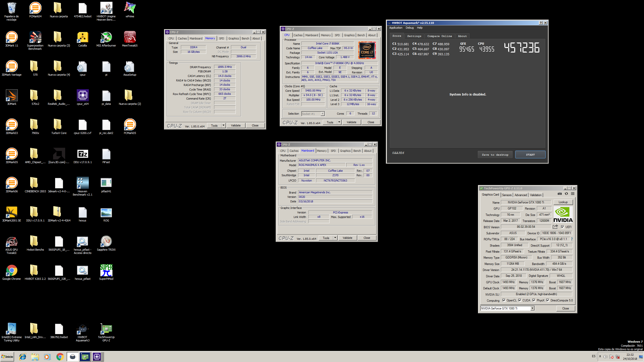The image size is (644, 362).
Task: Switch to the Advanced tab in GPU-Z
Action: click(520, 195)
